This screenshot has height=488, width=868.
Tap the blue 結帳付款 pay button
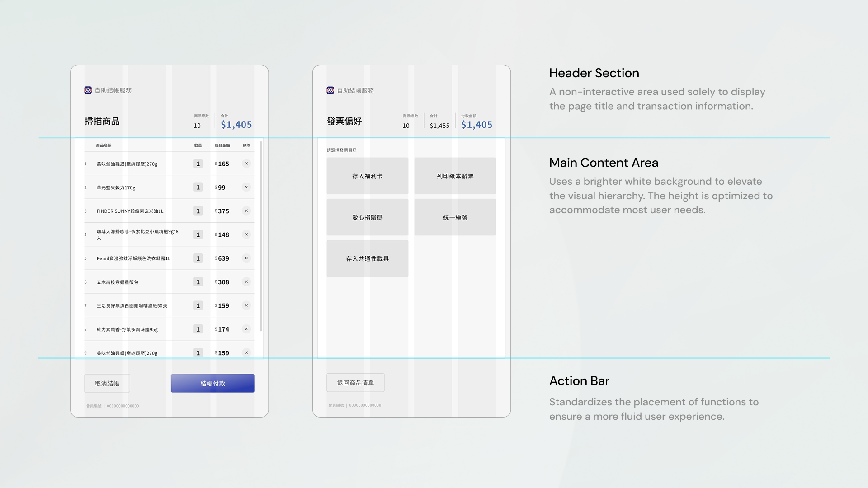212,383
